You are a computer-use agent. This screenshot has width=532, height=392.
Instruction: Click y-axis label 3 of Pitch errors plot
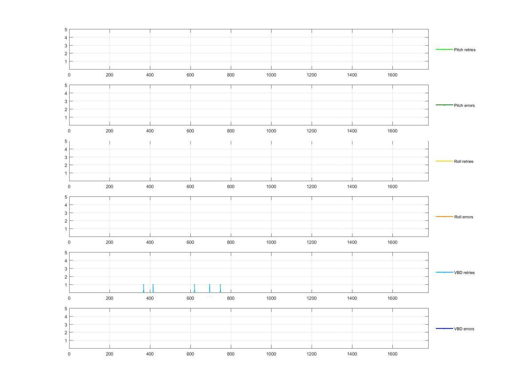point(66,101)
